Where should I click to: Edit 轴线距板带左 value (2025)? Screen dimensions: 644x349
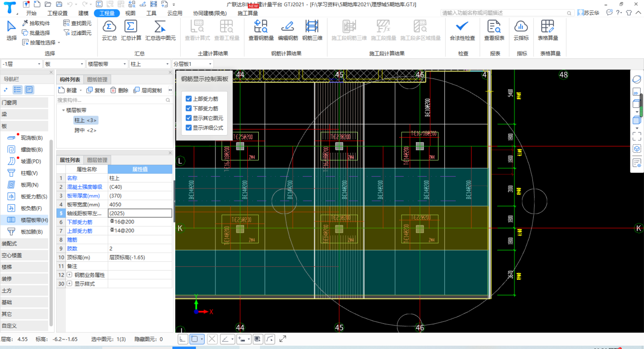pos(140,213)
